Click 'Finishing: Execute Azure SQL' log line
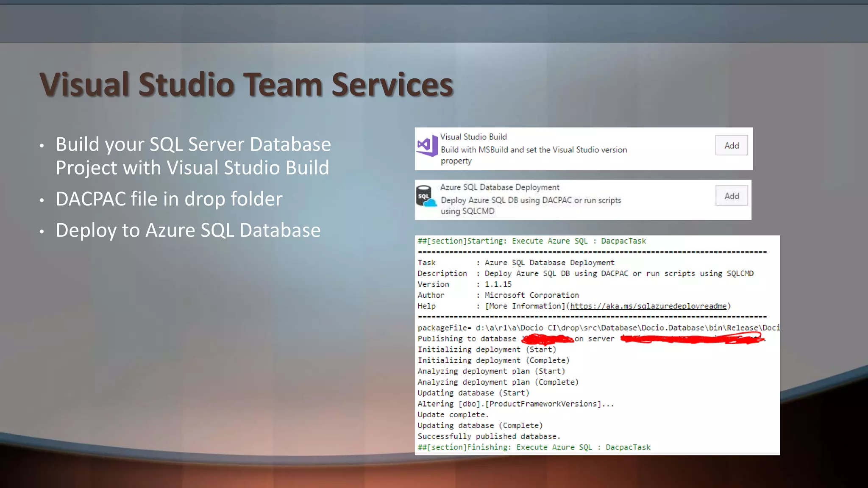Image resolution: width=868 pixels, height=488 pixels. (534, 447)
